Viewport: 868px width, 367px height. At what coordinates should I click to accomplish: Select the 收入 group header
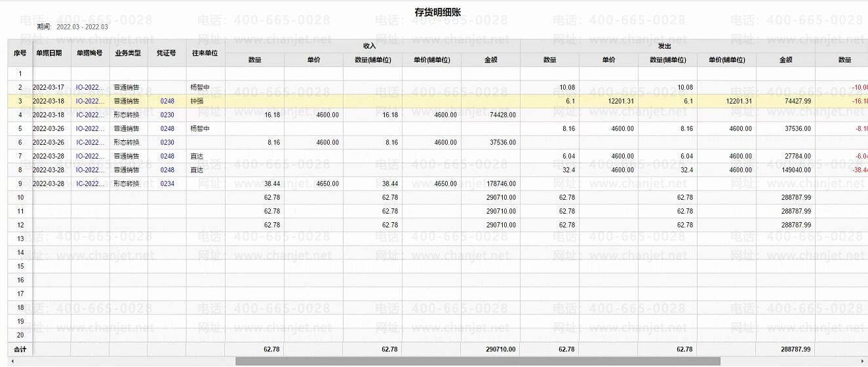370,46
